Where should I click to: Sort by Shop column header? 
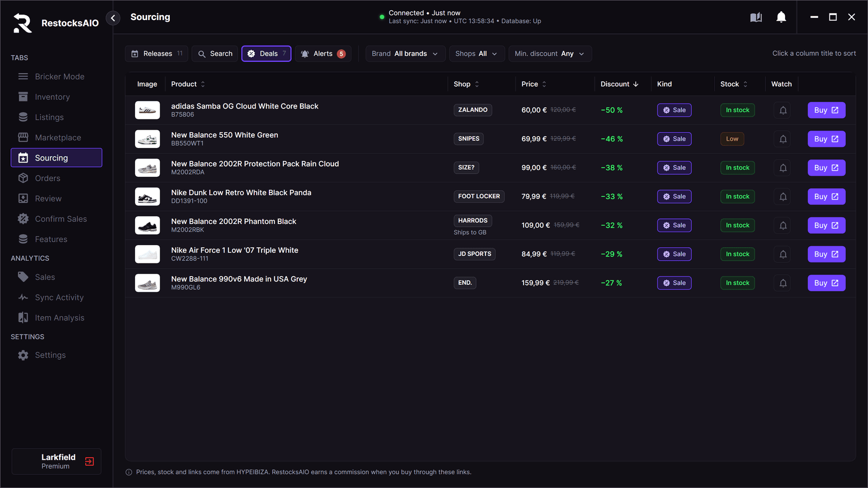pos(467,84)
